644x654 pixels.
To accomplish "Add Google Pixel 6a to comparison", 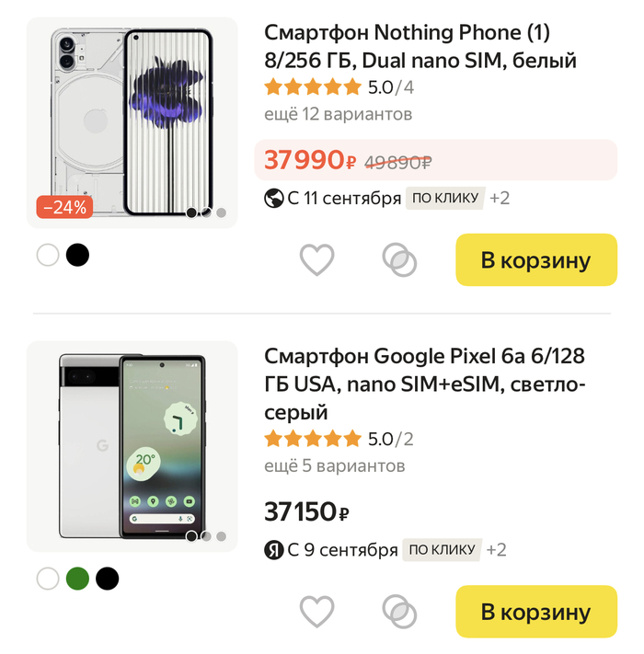I will click(399, 611).
